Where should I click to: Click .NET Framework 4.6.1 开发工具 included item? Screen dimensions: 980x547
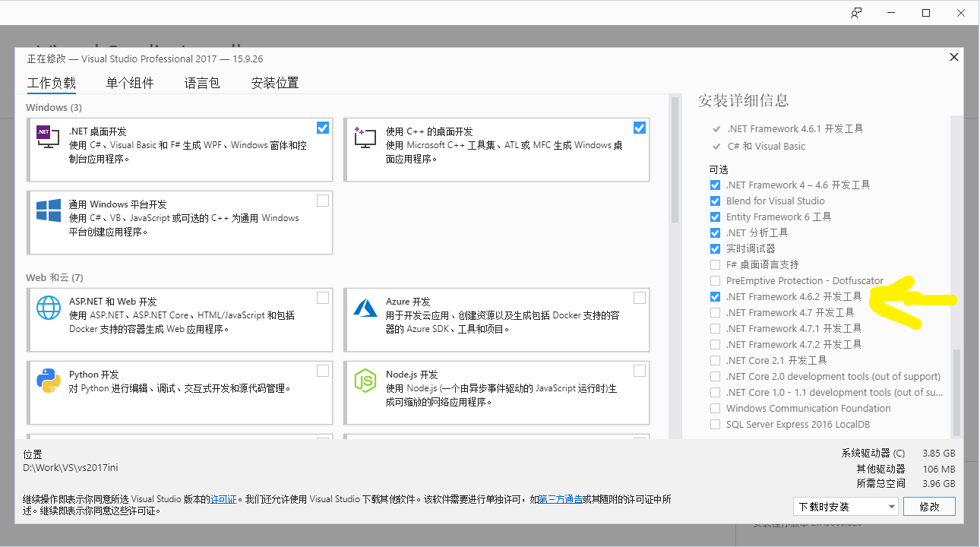tap(795, 129)
